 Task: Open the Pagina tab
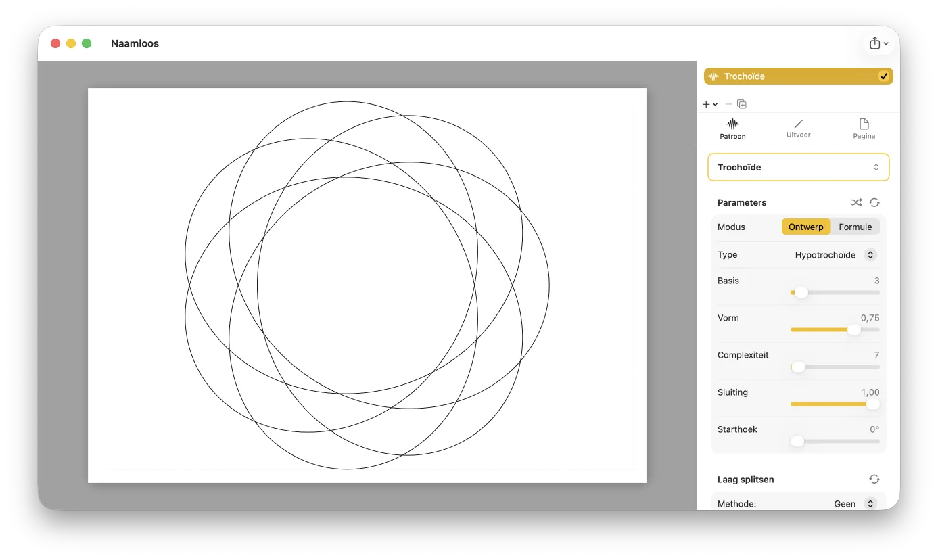[x=864, y=129]
